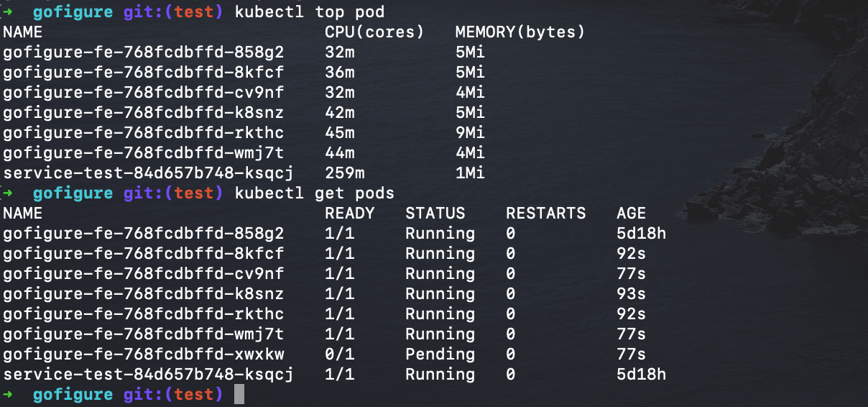Click the 0/1 ready value

[x=340, y=354]
